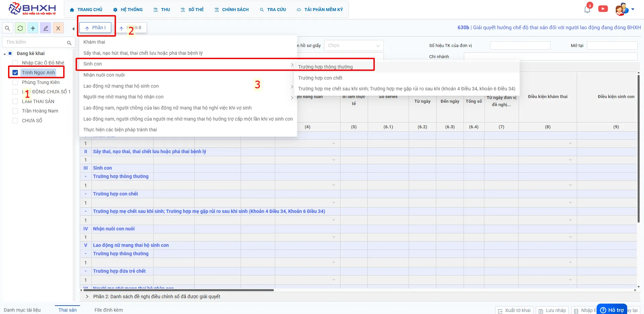
Task: Select Thực hiện các biện pháp tránh thai entry
Action: tap(188, 130)
